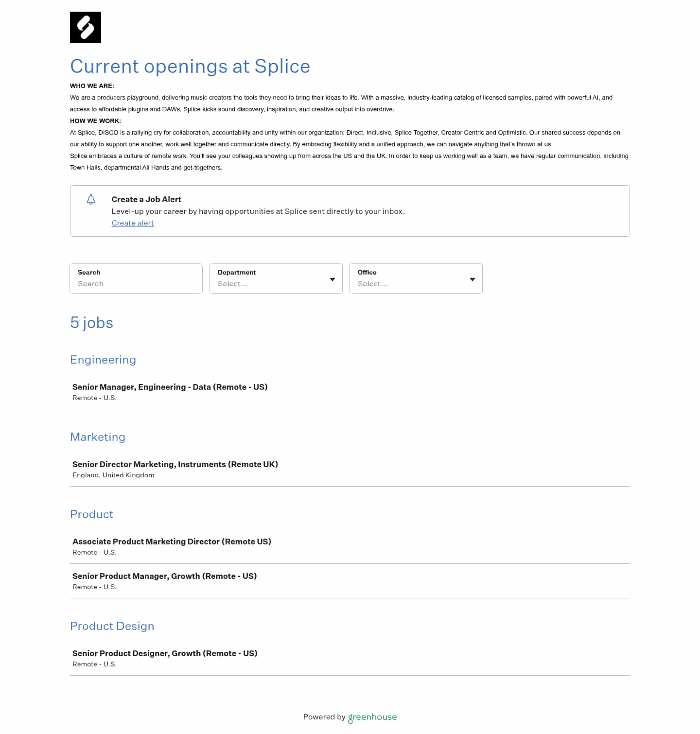Expand the Office dropdown arrow
Image resolution: width=700 pixels, height=734 pixels.
[x=472, y=279]
